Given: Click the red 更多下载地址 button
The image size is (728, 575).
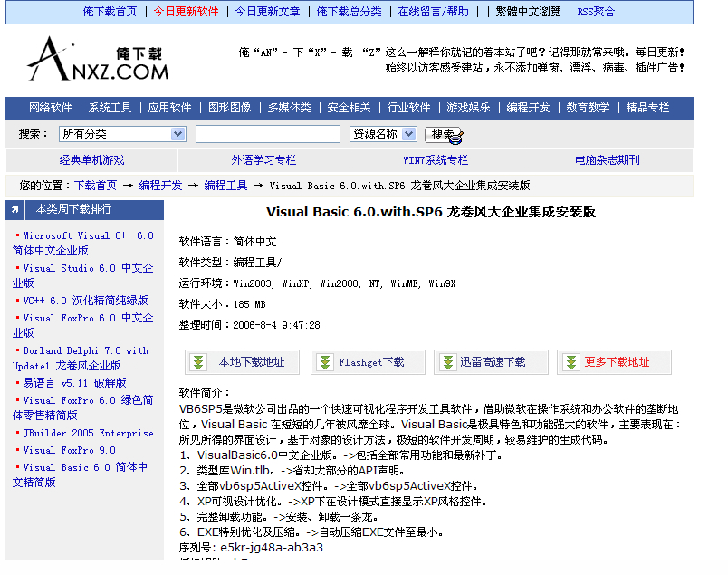Looking at the screenshot, I should point(614,362).
